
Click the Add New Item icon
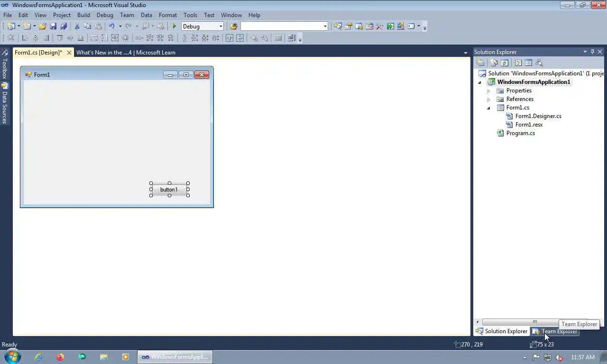[x=27, y=27]
